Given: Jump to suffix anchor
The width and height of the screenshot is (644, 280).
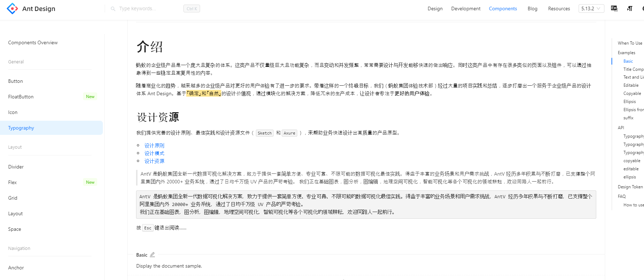Looking at the screenshot, I should click(628, 118).
